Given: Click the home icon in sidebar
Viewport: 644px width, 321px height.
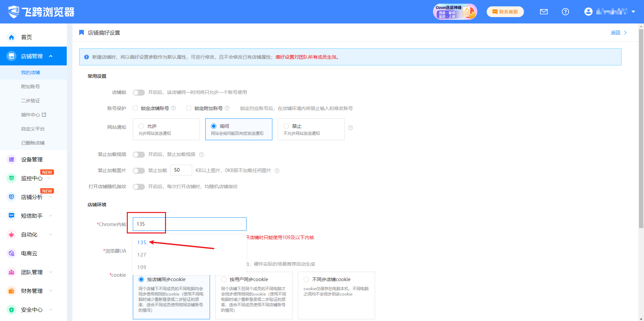Looking at the screenshot, I should tap(11, 37).
